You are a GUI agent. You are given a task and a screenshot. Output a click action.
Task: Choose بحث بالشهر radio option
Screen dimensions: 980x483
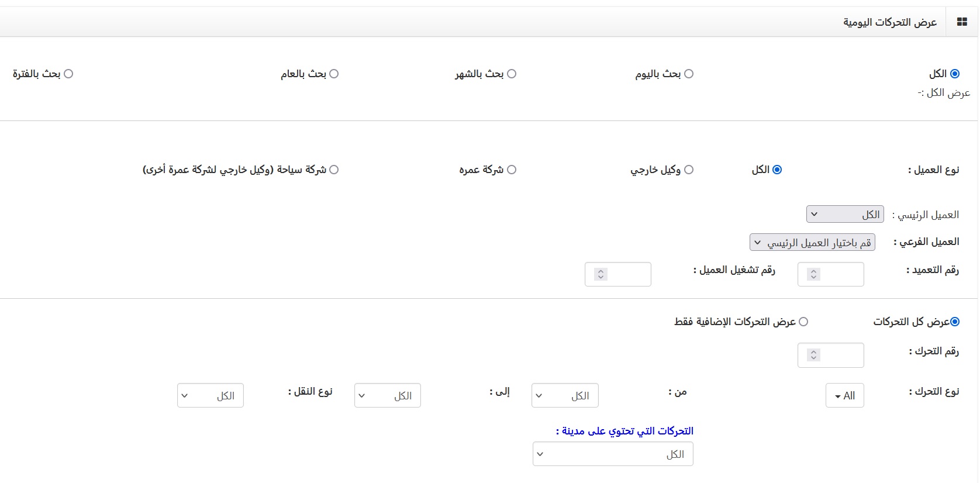(x=512, y=74)
